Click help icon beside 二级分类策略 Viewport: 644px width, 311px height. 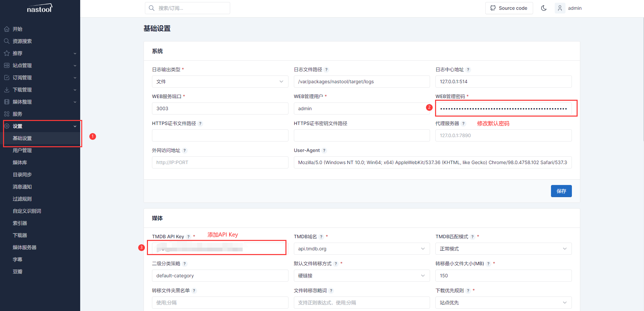[185, 264]
